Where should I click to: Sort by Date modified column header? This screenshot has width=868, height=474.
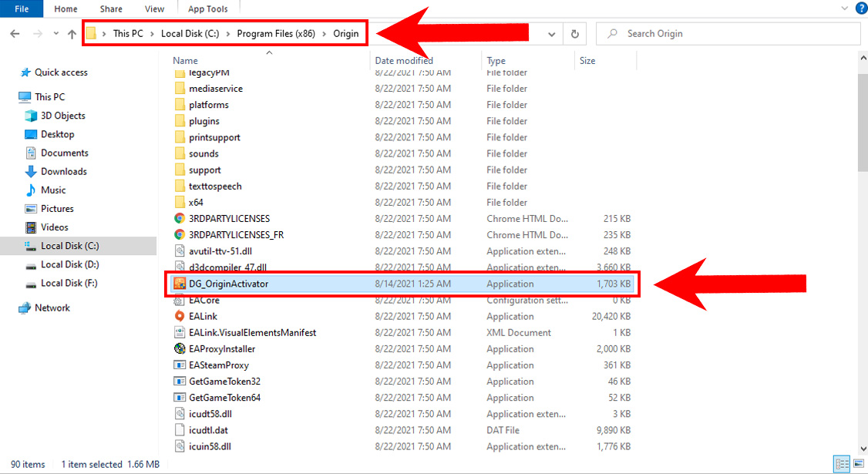[404, 60]
